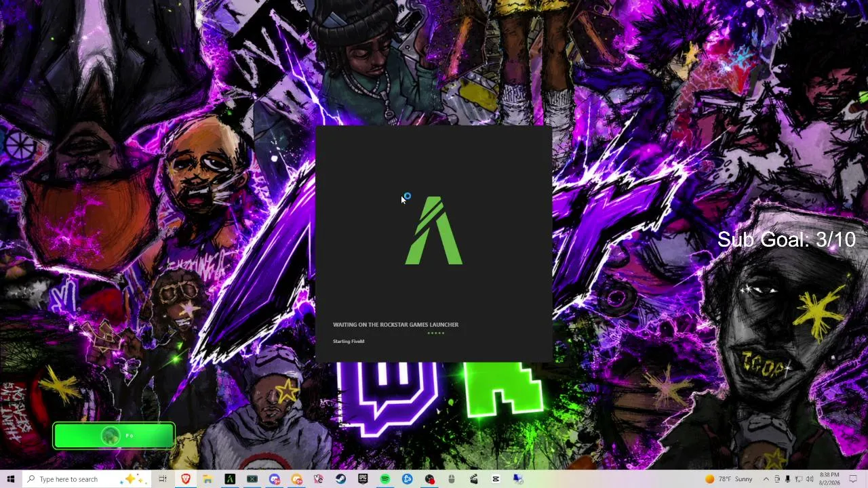868x488 pixels.
Task: Click the black device icon in the system tray
Action: click(787, 479)
